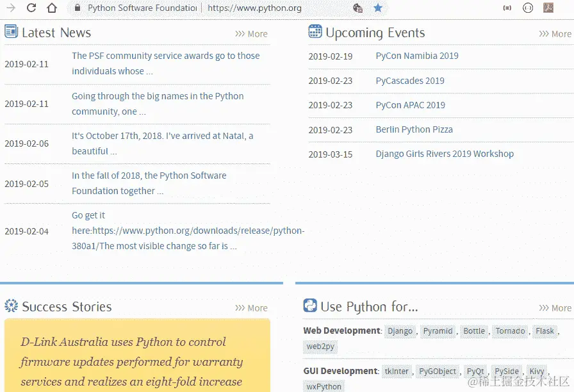Click the 2019-03-15 event date

(x=331, y=154)
